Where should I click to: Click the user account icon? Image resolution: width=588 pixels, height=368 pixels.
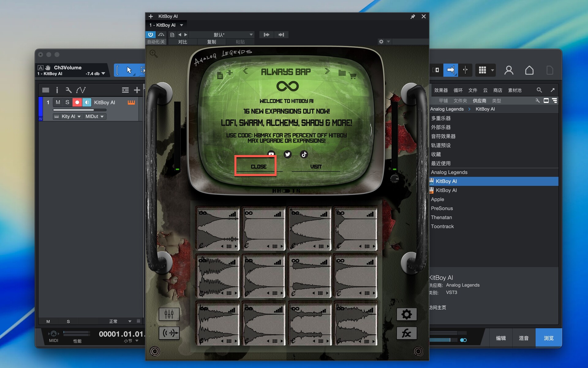(509, 70)
